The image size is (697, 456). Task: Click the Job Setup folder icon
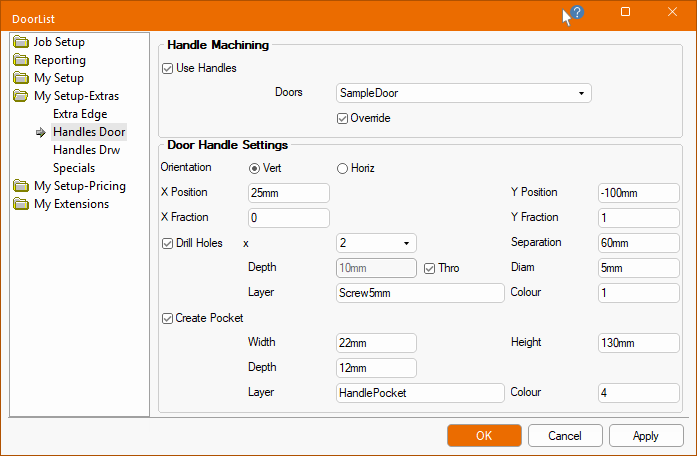click(21, 42)
